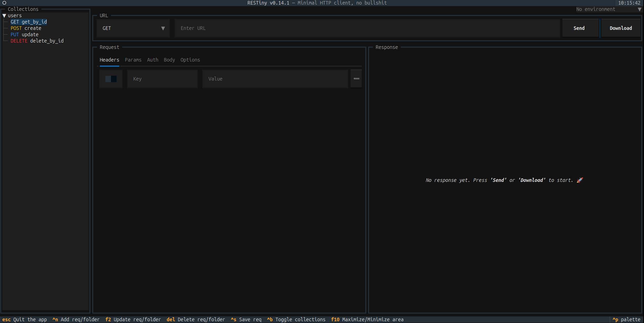Select the POST create request
The height and width of the screenshot is (323, 644).
click(26, 28)
